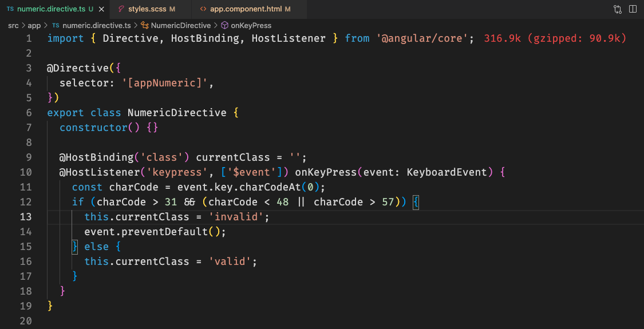This screenshot has width=644, height=329.
Task: Close the numeric.directive.ts tab
Action: [101, 10]
